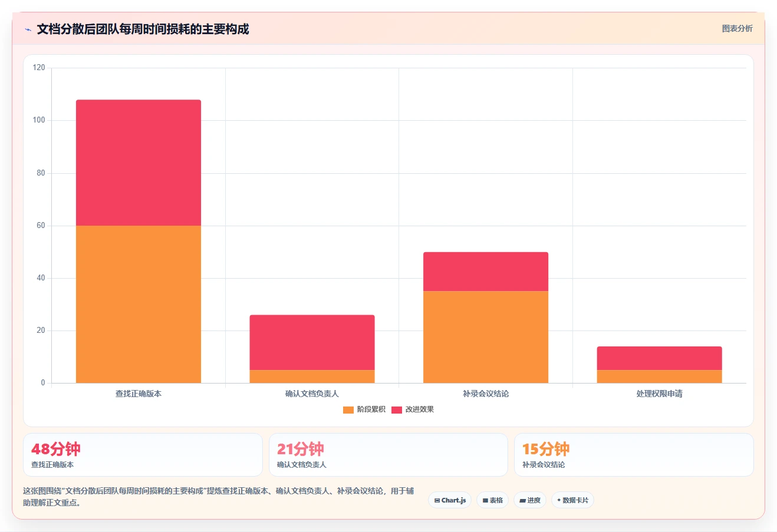Click the 100 y-axis tick label

(x=39, y=120)
